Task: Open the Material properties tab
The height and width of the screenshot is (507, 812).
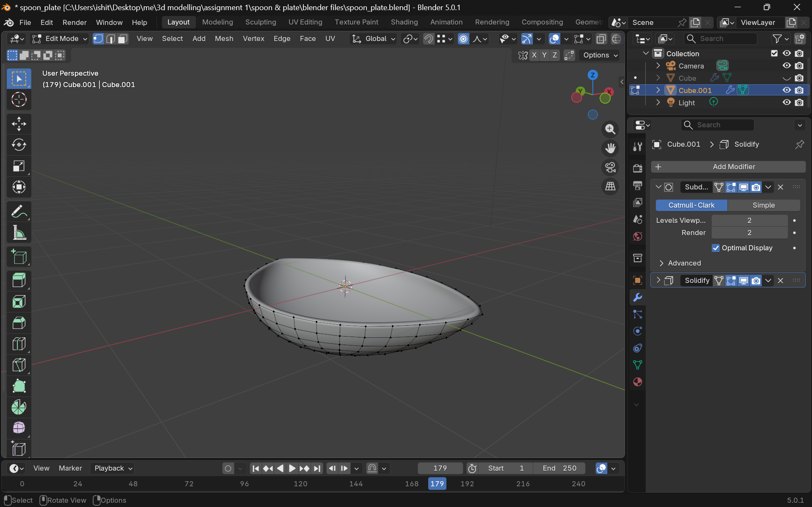Action: [x=638, y=382]
